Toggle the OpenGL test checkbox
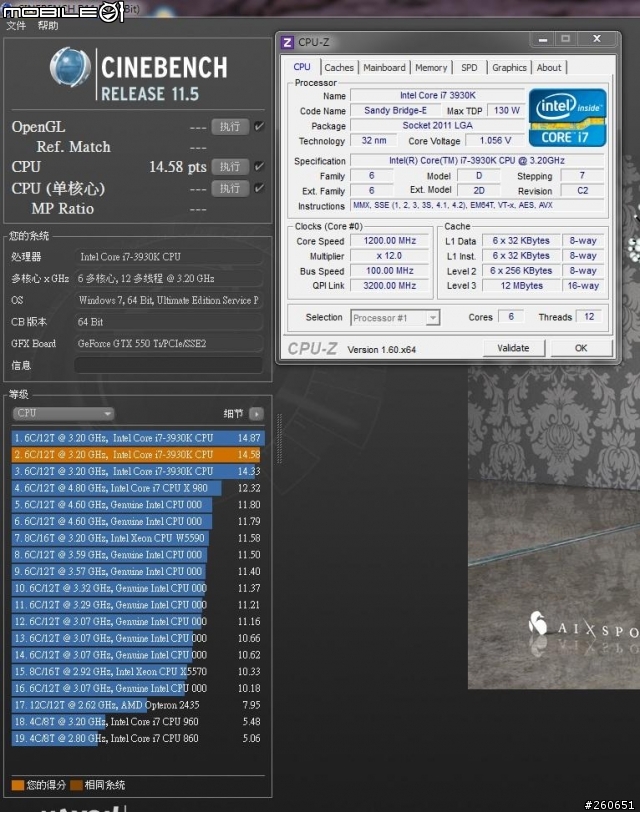 [259, 127]
